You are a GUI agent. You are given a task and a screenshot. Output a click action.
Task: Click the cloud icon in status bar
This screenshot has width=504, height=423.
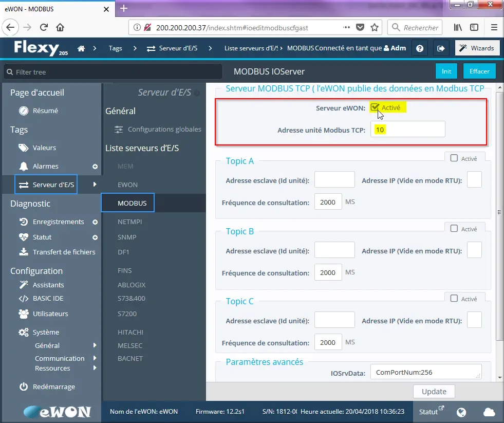(489, 412)
